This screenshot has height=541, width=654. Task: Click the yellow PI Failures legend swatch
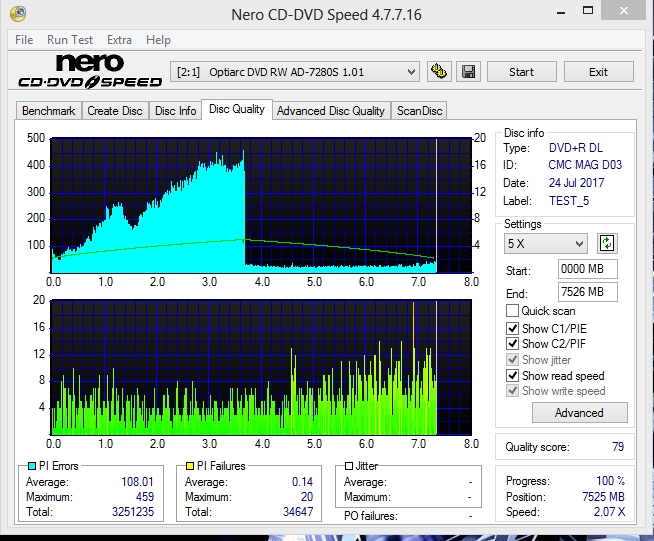pos(190,466)
